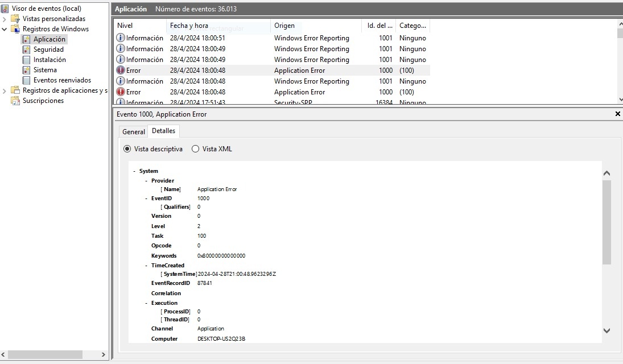Select the Vista descriptiva radio button
Viewport: 623px width, 364px height.
(x=127, y=149)
